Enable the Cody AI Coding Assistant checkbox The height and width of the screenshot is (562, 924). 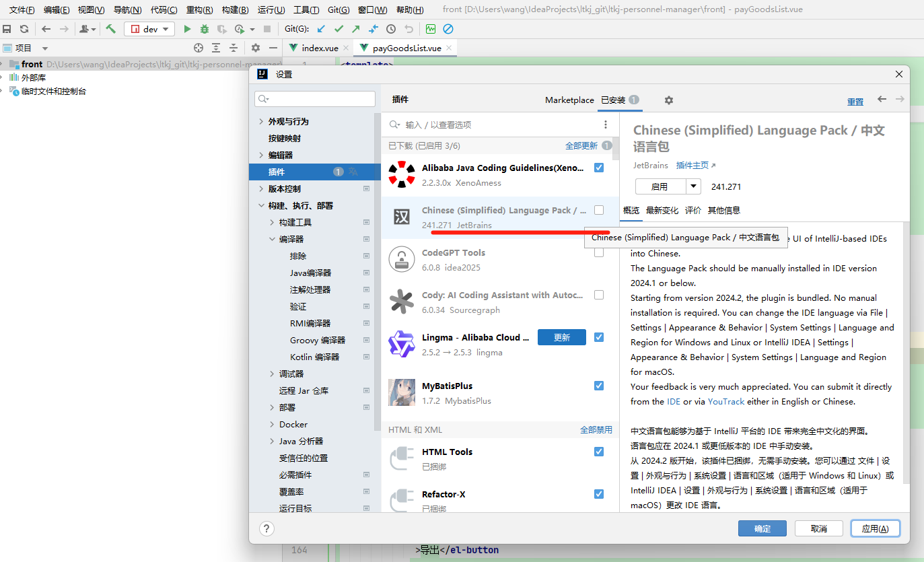point(599,295)
